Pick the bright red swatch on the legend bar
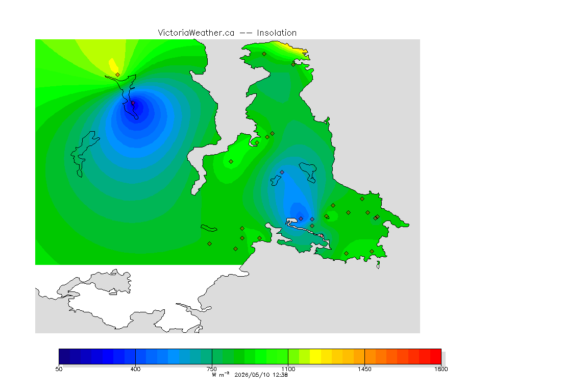588x392 pixels. point(436,356)
